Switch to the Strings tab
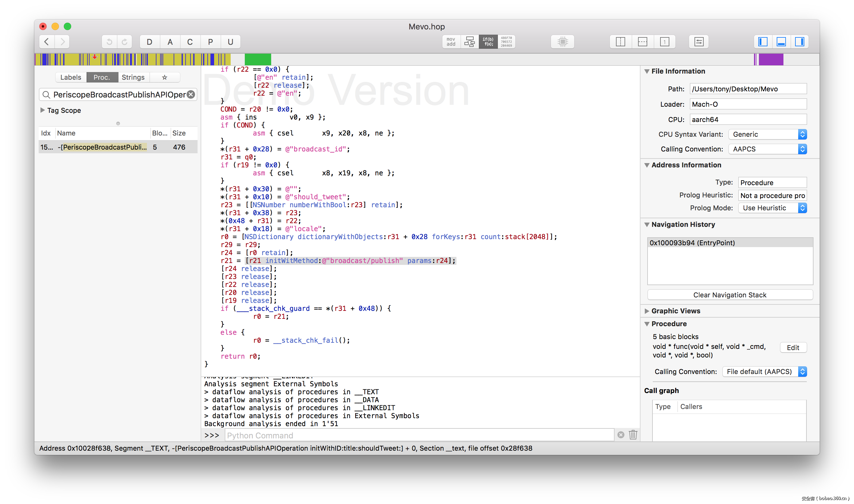854x504 pixels. 133,78
